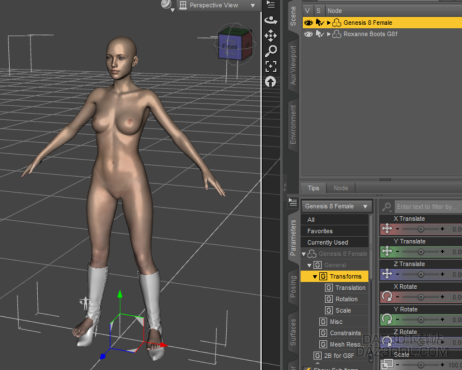
Task: Collapse the General group arrow
Action: pyautogui.click(x=309, y=265)
